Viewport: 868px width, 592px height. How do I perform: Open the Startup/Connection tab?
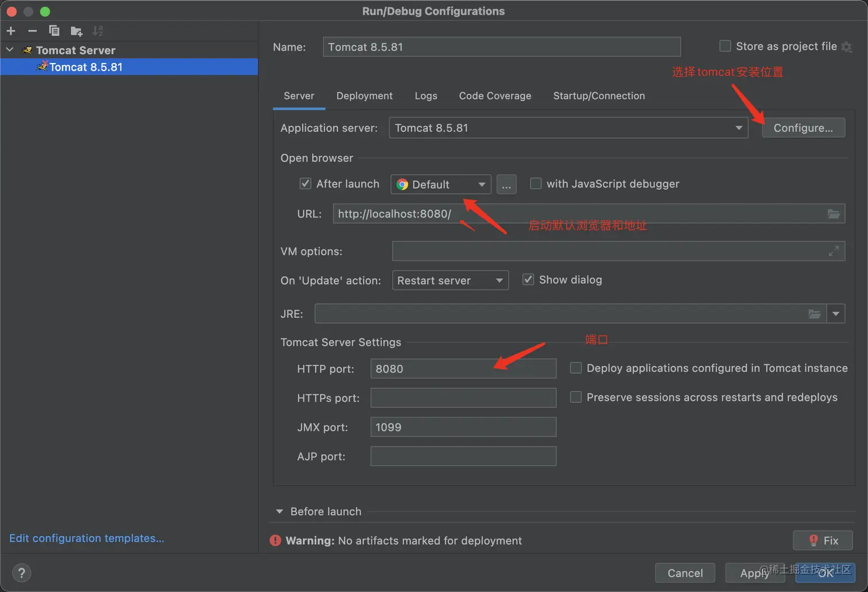(599, 96)
